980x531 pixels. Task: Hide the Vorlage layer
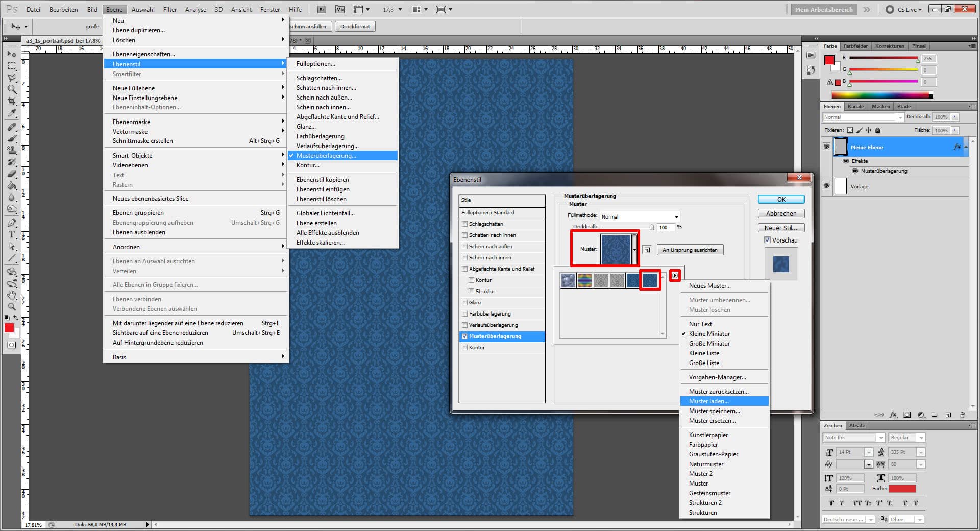coord(826,186)
